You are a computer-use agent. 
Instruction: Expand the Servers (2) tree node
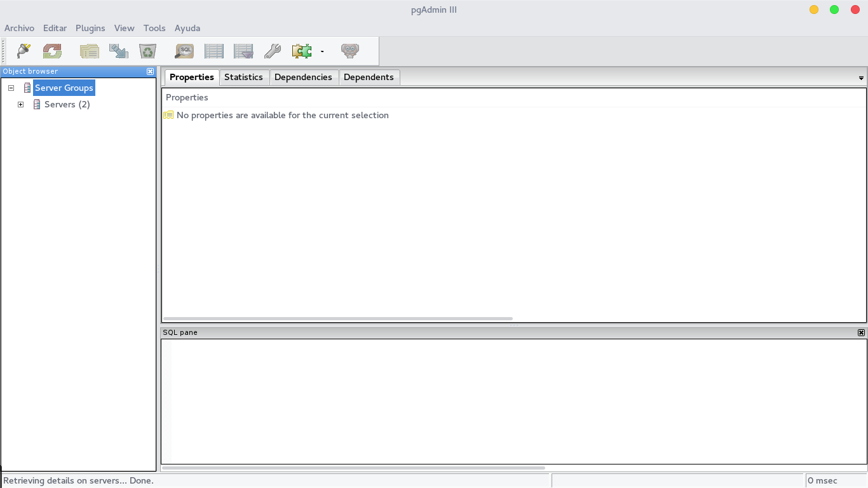(20, 104)
